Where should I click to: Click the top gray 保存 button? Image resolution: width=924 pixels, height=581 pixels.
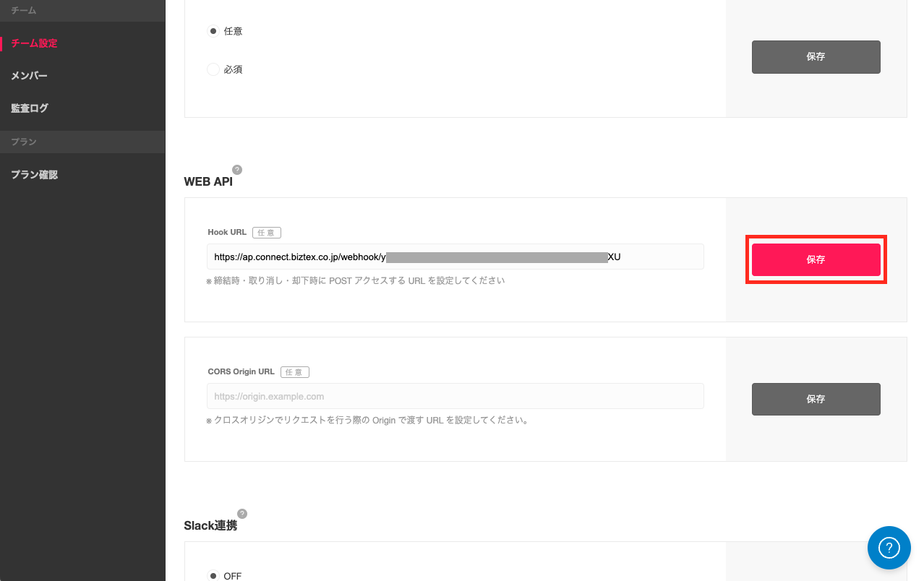point(816,57)
